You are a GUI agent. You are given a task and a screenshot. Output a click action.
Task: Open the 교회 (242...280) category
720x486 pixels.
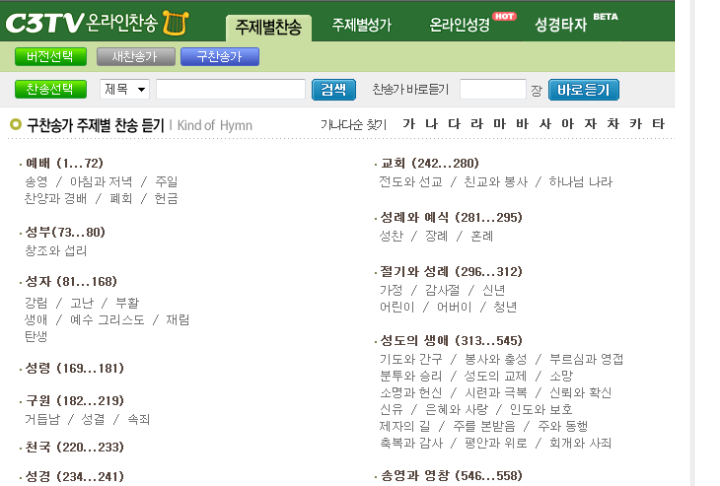430,163
